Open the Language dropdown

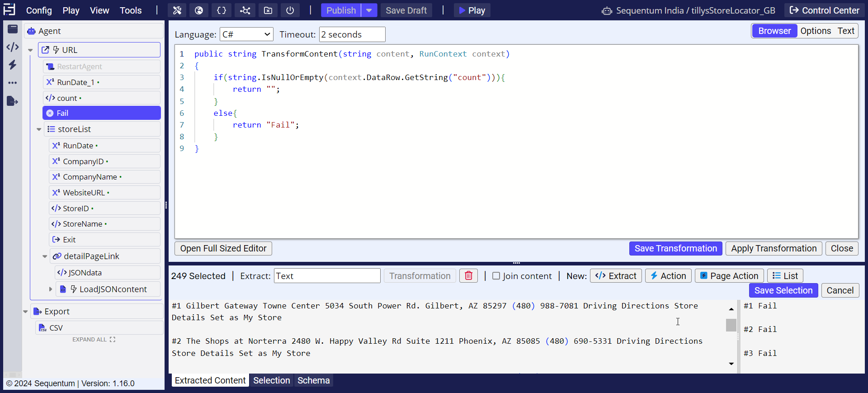247,34
